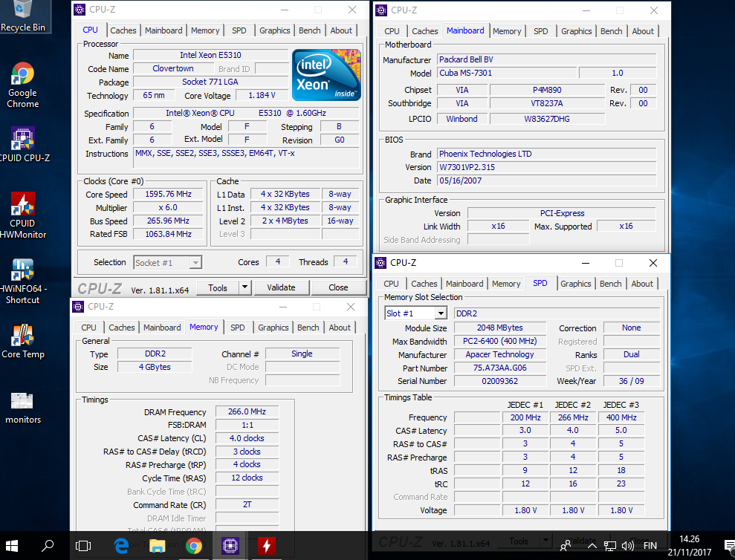Screen dimensions: 735x560
Task: Click the Memory Size value 4 GBytes
Action: click(155, 367)
